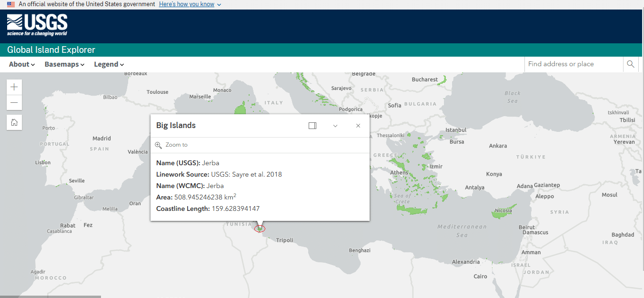Open the Legend dropdown menu
This screenshot has width=644, height=298.
(x=109, y=64)
